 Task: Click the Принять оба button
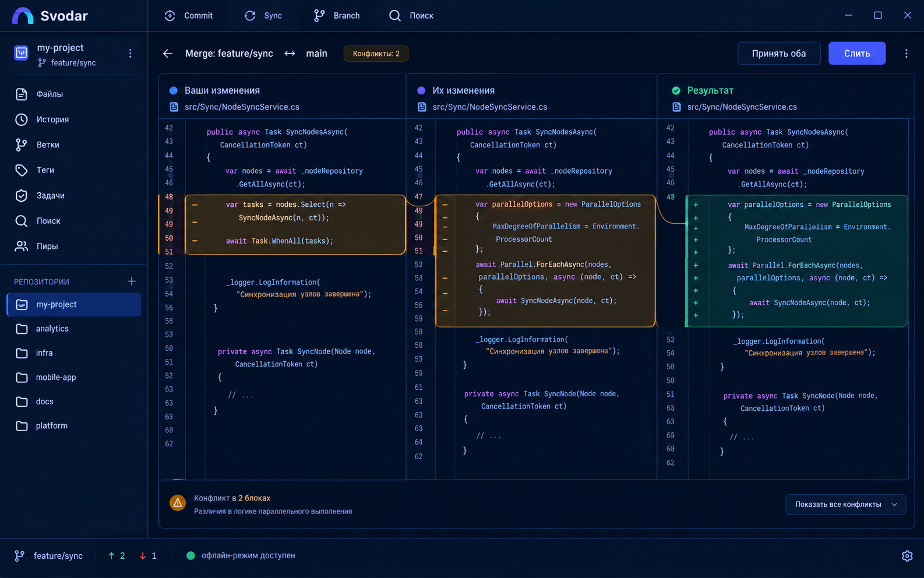pyautogui.click(x=779, y=54)
